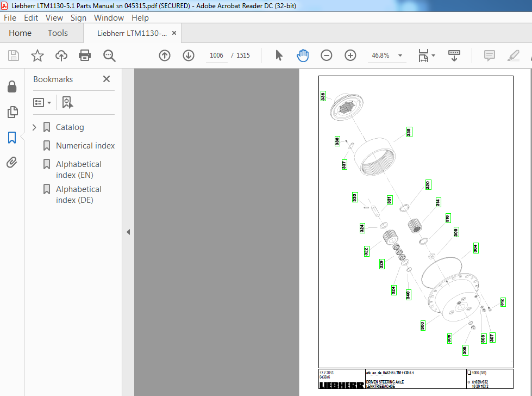Click part label 305 in the diagram

tap(465, 350)
